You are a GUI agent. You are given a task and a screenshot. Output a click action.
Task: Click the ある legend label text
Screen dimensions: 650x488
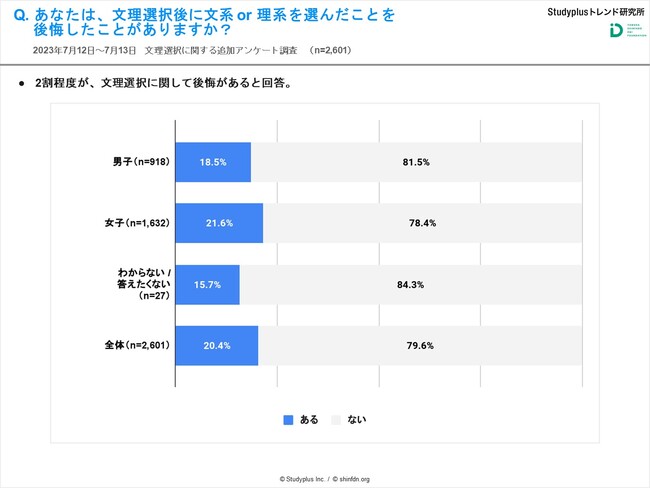[x=309, y=419]
